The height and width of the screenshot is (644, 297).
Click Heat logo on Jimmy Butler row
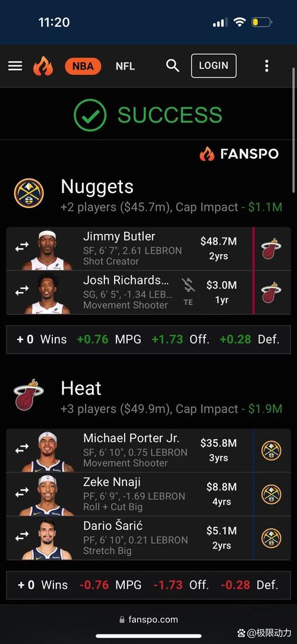pyautogui.click(x=271, y=248)
